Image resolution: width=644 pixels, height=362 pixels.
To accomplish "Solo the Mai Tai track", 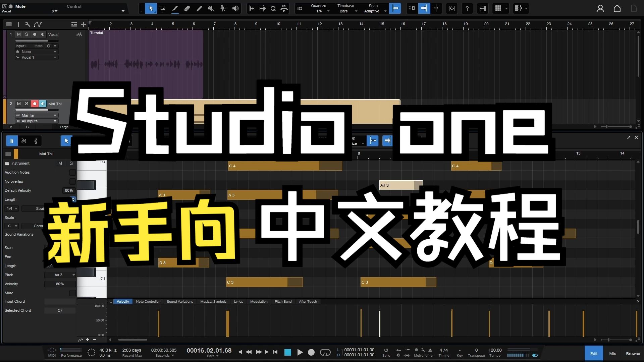I will tap(26, 104).
